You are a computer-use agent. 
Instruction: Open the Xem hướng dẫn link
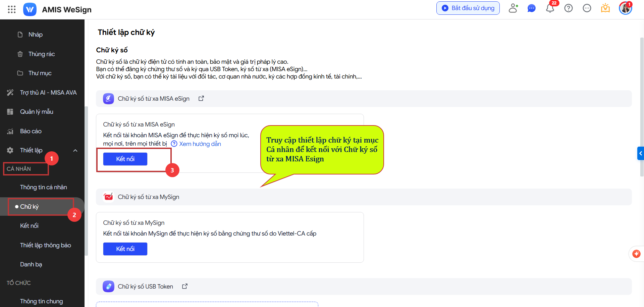[x=200, y=144]
